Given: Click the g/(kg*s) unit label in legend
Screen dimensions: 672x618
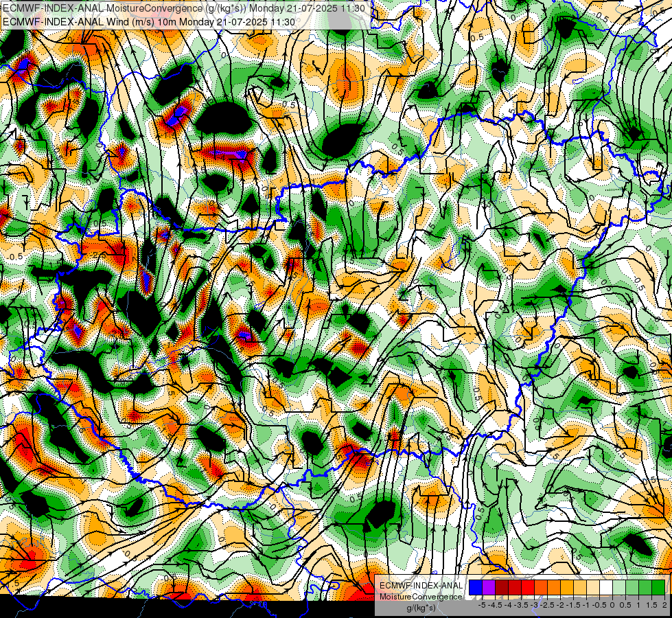Looking at the screenshot, I should pos(421,608).
